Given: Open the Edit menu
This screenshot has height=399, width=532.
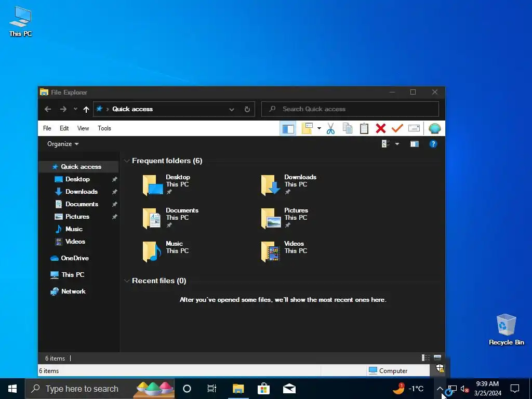Looking at the screenshot, I should pos(64,128).
